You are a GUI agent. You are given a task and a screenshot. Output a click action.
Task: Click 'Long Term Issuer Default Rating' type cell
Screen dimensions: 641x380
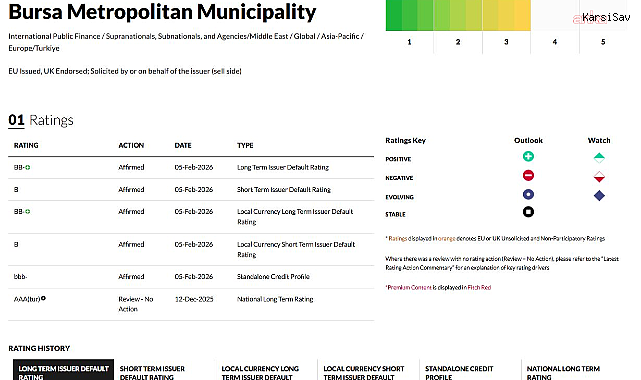pyautogui.click(x=283, y=168)
